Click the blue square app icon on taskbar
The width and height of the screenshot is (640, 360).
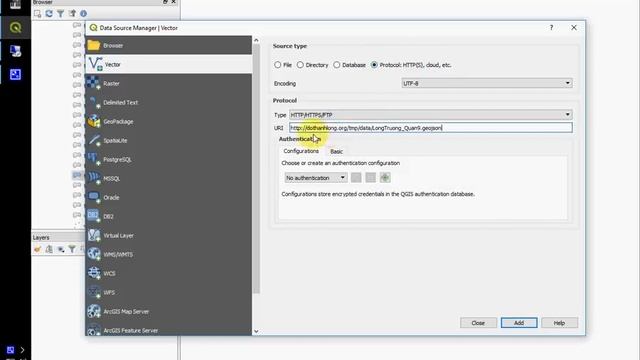coord(16,74)
